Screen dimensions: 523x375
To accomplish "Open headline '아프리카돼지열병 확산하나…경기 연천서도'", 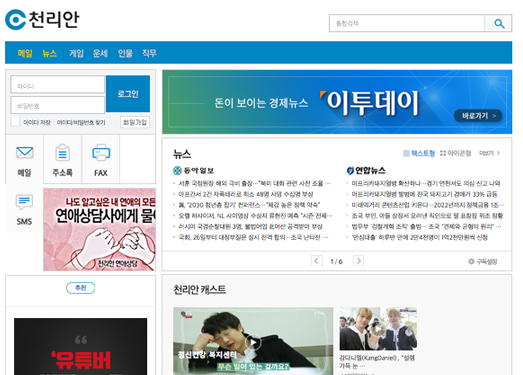I will [426, 183].
